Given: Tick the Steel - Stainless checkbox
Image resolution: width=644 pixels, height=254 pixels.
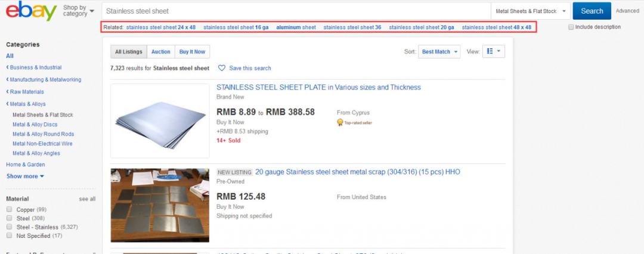Looking at the screenshot, I should click(x=9, y=227).
